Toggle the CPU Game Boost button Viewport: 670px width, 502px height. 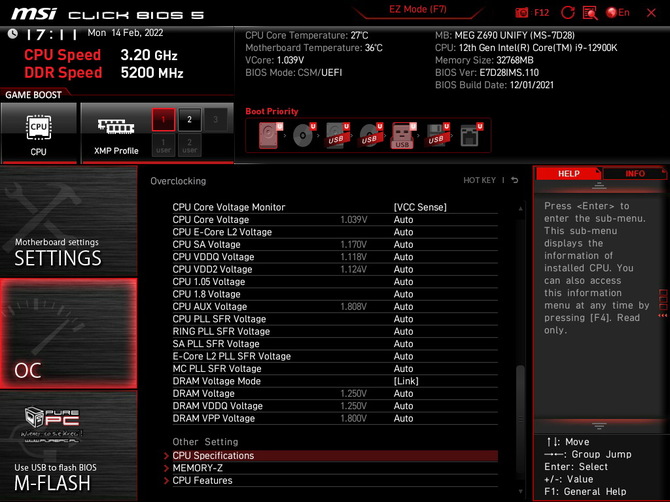(39, 133)
